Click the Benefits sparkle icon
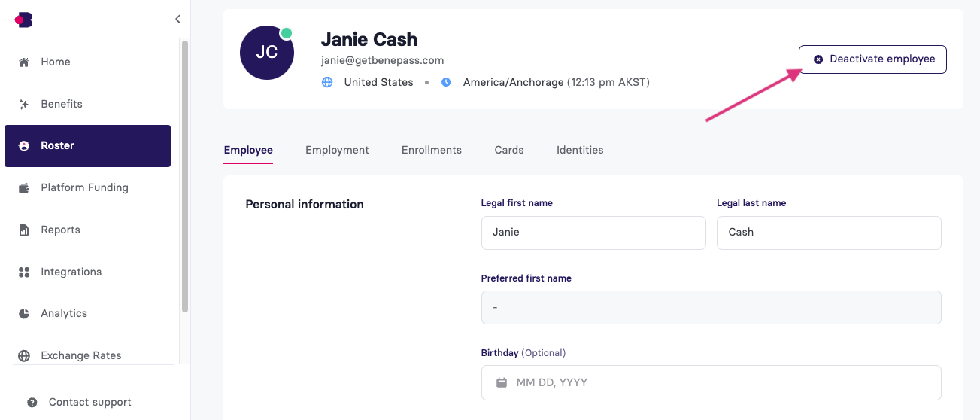The height and width of the screenshot is (420, 980). click(x=24, y=104)
